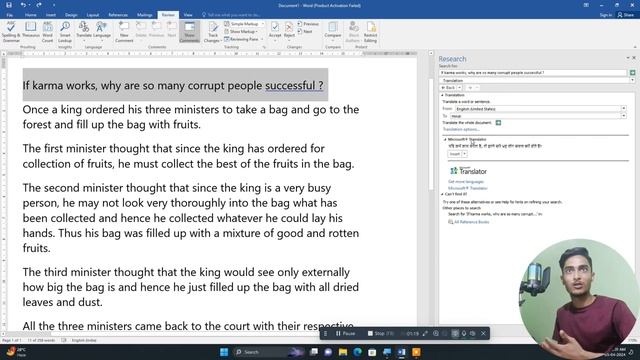This screenshot has width=640, height=360.
Task: Click Share in the title area
Action: pyautogui.click(x=626, y=15)
